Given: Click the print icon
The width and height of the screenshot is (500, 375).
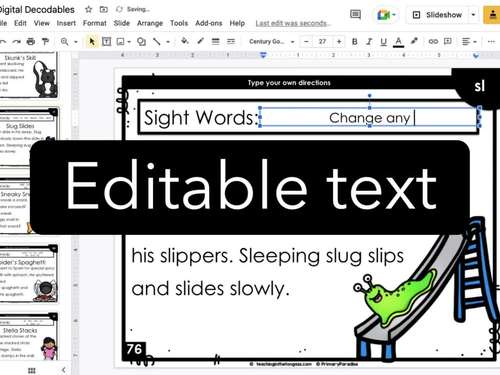Looking at the screenshot, I should (x=31, y=41).
